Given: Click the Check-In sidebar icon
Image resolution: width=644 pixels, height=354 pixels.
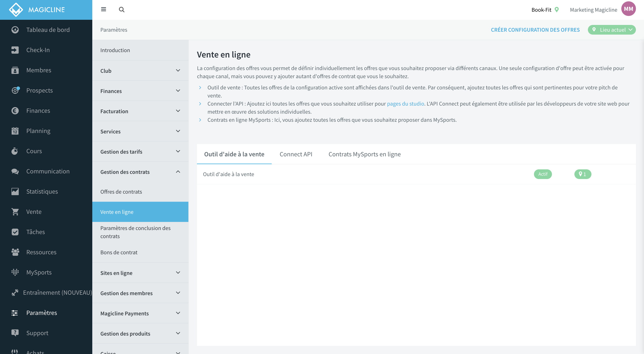Looking at the screenshot, I should (x=15, y=50).
